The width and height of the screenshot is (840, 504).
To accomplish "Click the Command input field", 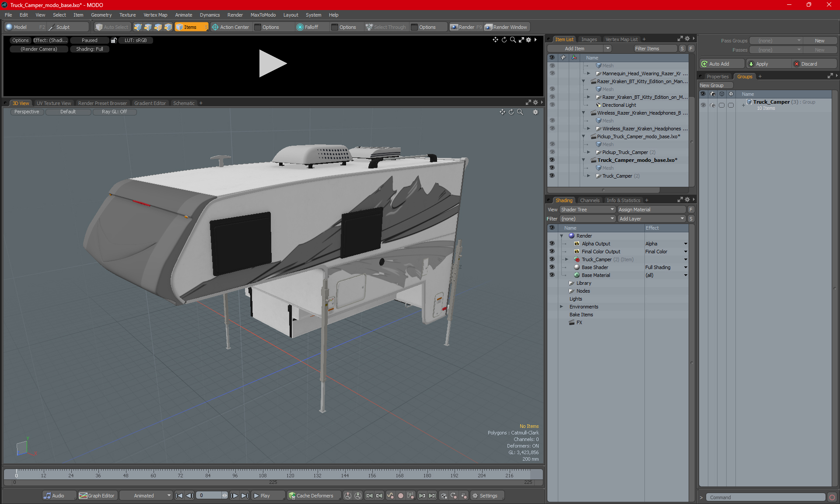I will (x=766, y=497).
